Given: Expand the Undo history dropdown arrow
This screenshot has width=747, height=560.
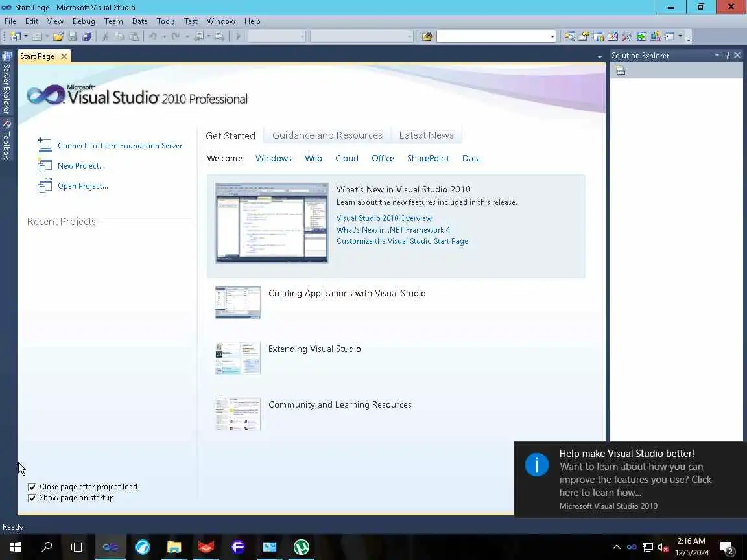Looking at the screenshot, I should [x=164, y=36].
